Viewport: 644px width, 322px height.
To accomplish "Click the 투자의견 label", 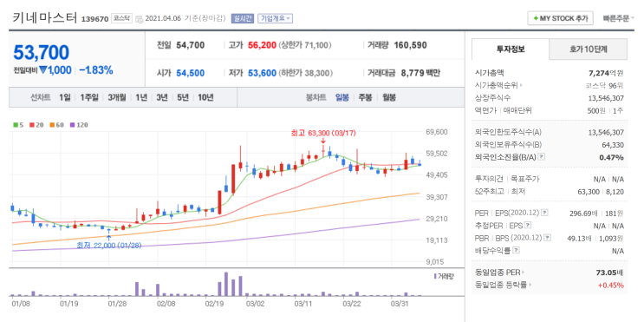I will point(488,179).
